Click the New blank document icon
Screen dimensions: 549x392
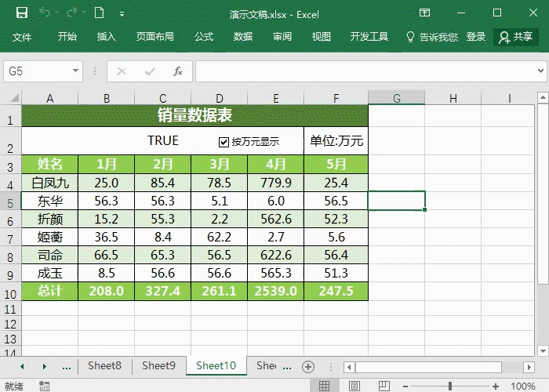[99, 13]
